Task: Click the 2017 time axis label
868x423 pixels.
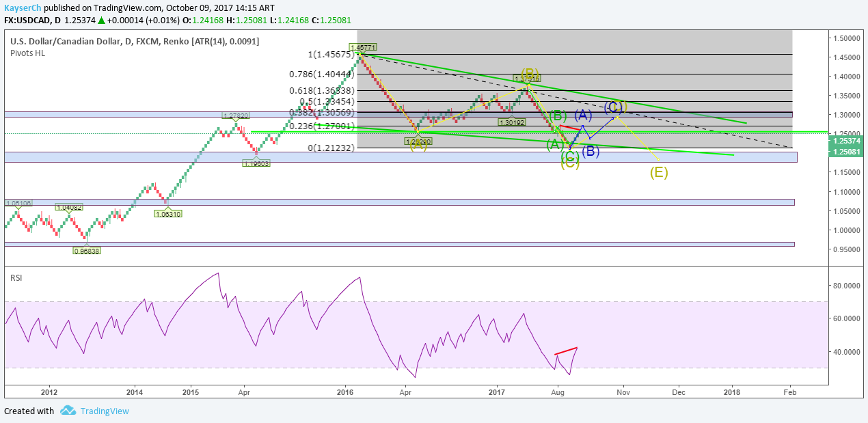Action: 497,392
